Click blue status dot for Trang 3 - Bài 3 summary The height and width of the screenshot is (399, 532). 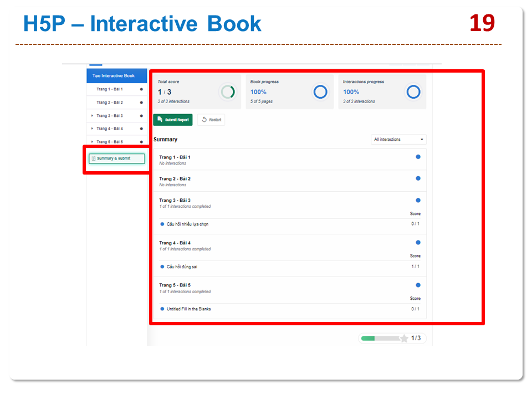click(x=418, y=200)
